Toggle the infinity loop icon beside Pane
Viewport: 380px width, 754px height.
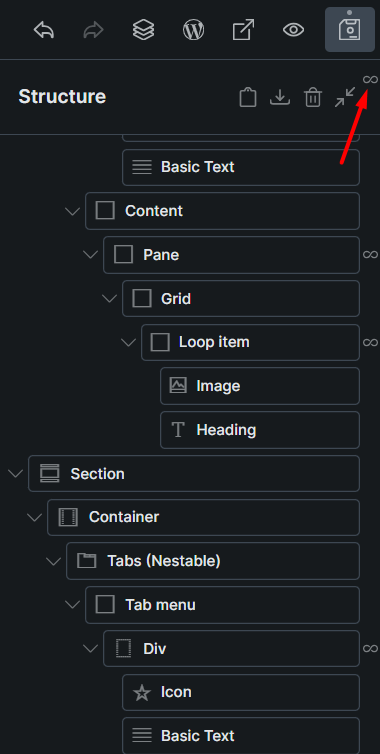click(x=370, y=254)
